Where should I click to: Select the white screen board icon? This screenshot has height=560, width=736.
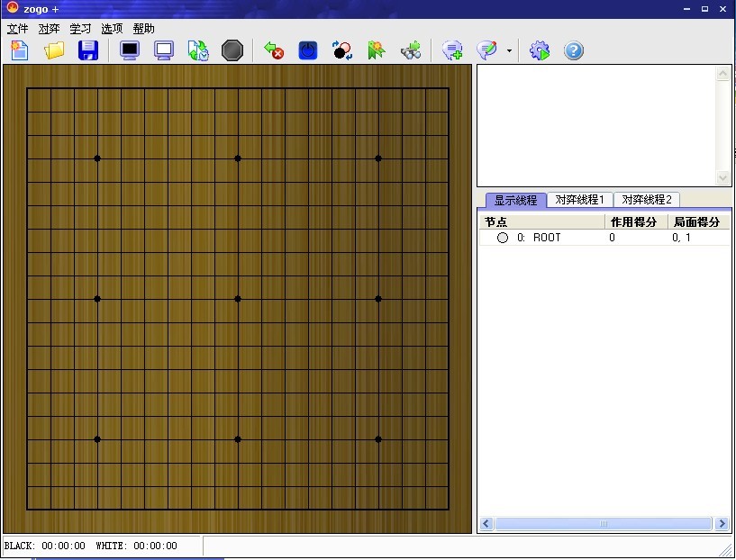[163, 50]
